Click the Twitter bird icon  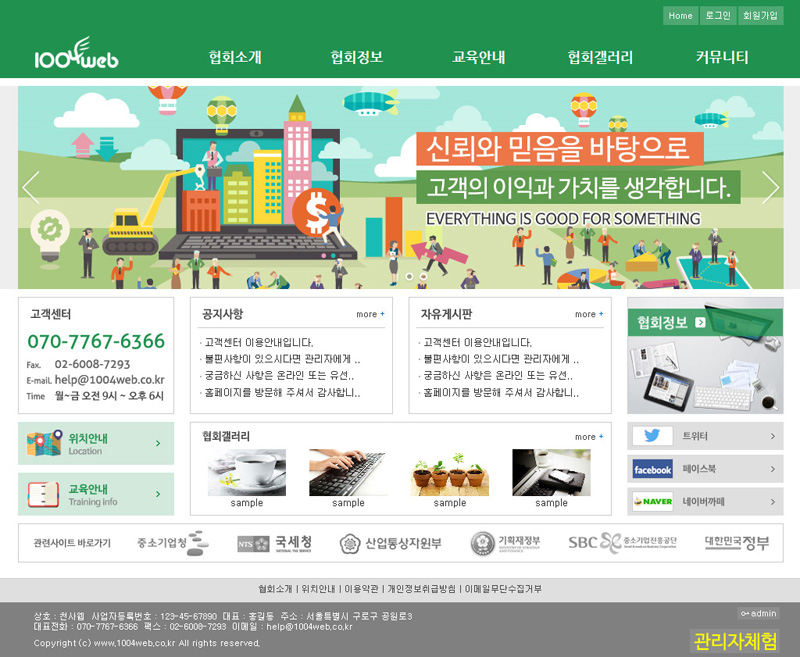click(652, 436)
